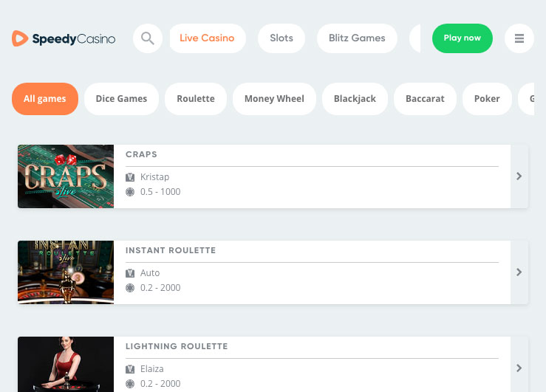Click the dealer icon beside Auto
The width and height of the screenshot is (546, 392).
pyautogui.click(x=130, y=273)
